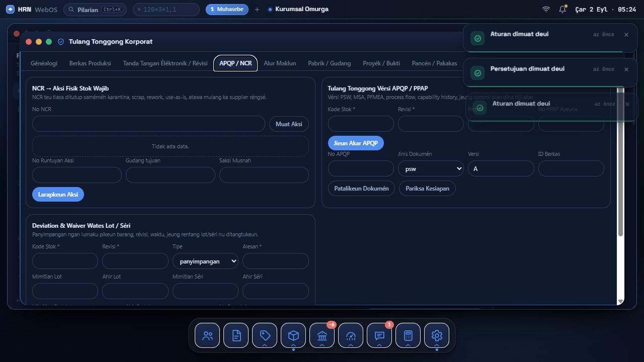The height and width of the screenshot is (362, 644).
Task: Go to Tanda Tangan Éléktronik / Révisi tab
Action: click(165, 63)
